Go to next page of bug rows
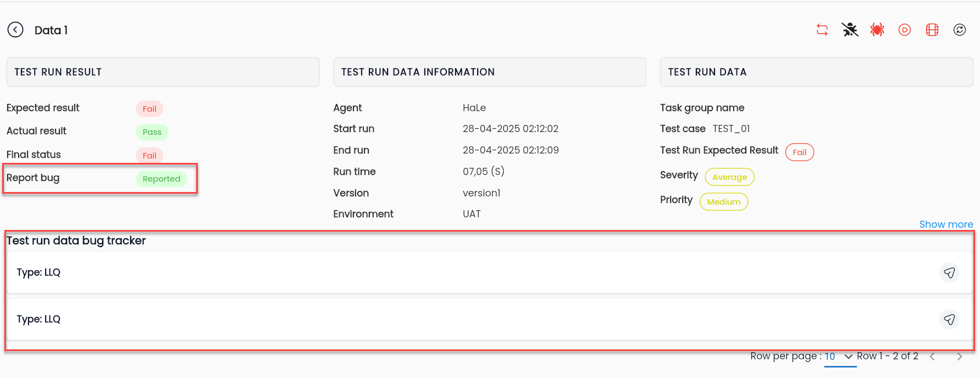Screen dimensions: 980x378 tap(960, 357)
